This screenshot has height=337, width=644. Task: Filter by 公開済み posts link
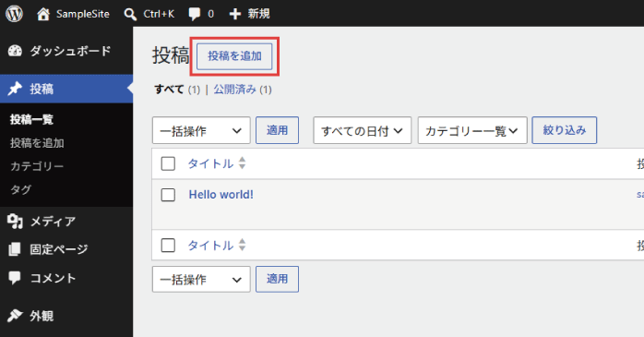tap(235, 90)
